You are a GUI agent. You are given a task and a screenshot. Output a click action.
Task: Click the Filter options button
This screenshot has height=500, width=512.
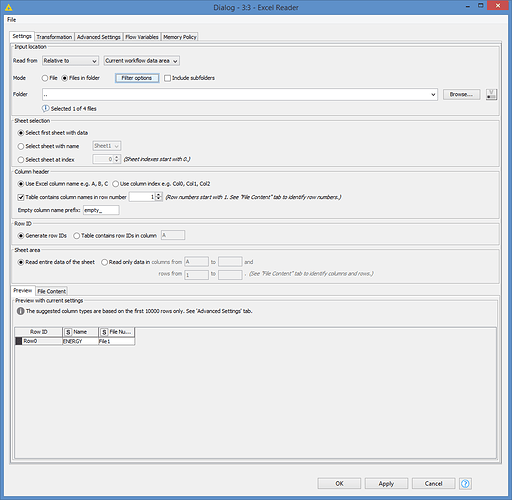point(137,78)
